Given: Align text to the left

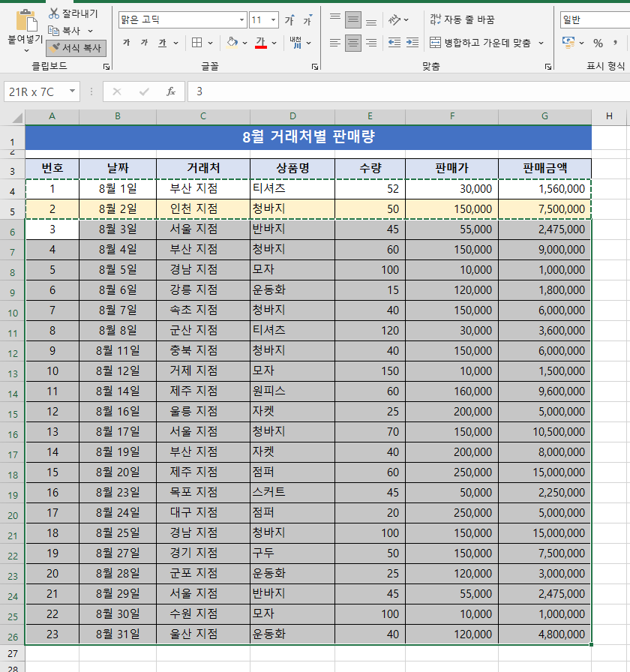Looking at the screenshot, I should pos(335,43).
